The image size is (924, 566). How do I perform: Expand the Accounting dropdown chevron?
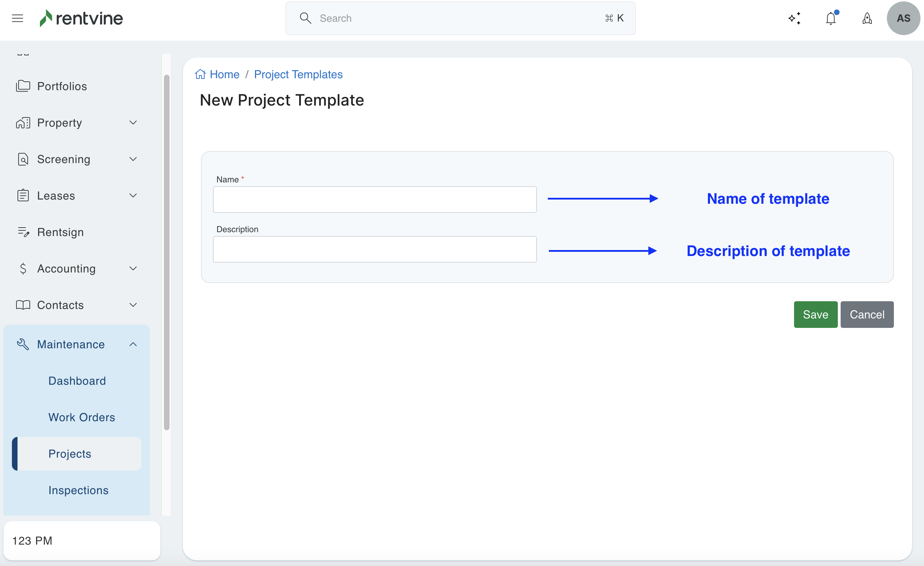[x=133, y=268]
